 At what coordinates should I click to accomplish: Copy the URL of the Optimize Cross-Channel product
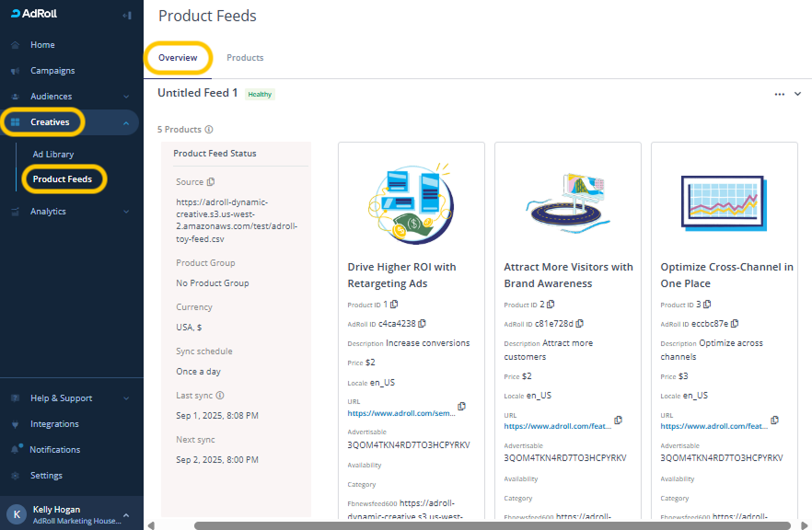774,421
